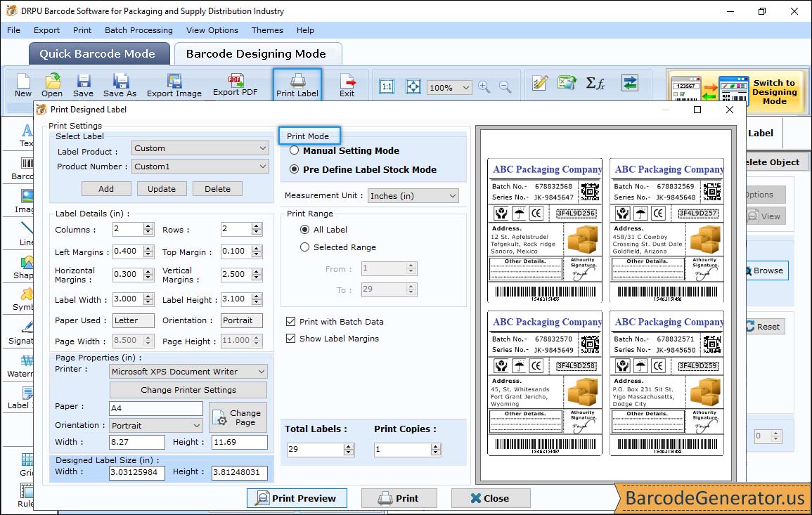This screenshot has height=515, width=812.
Task: Select the Signature tool in sidebar
Action: tap(21, 333)
